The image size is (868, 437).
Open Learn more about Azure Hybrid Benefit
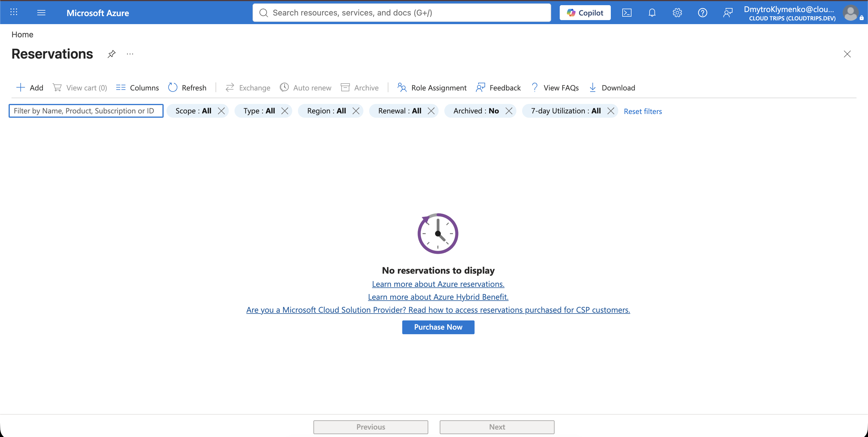click(x=438, y=297)
